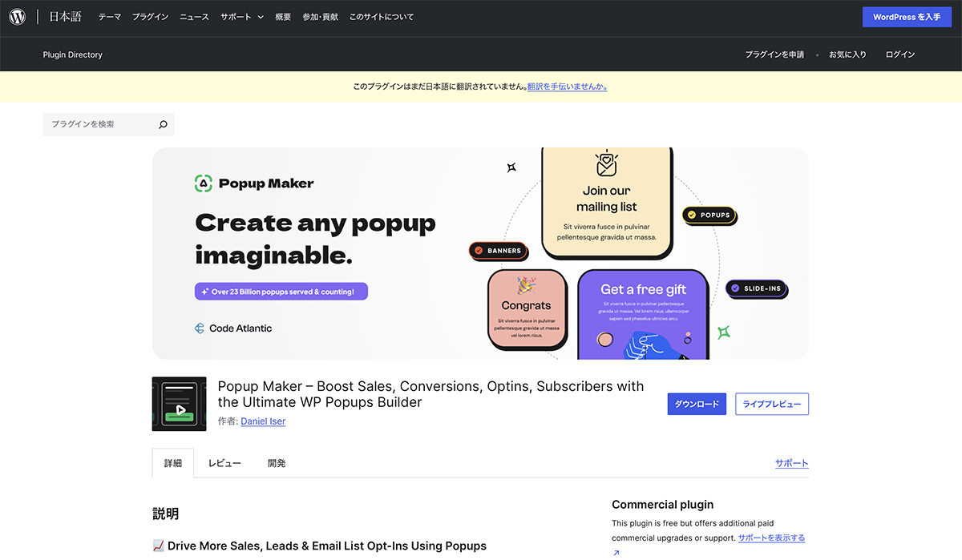962x560 pixels.
Task: Open the Daniel Iser author link
Action: (263, 421)
